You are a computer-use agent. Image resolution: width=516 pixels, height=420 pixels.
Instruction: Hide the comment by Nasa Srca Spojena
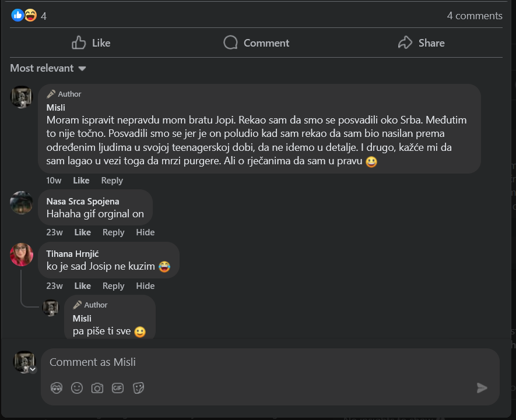point(145,232)
